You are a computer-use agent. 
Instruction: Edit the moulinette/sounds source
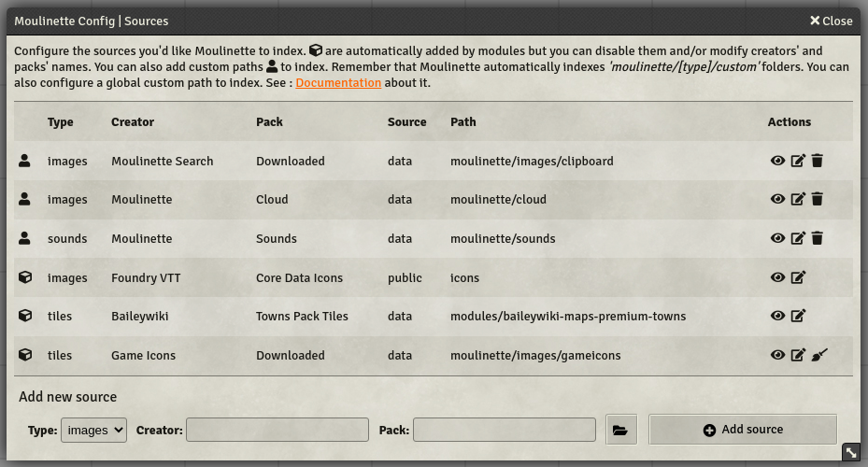[x=798, y=238]
